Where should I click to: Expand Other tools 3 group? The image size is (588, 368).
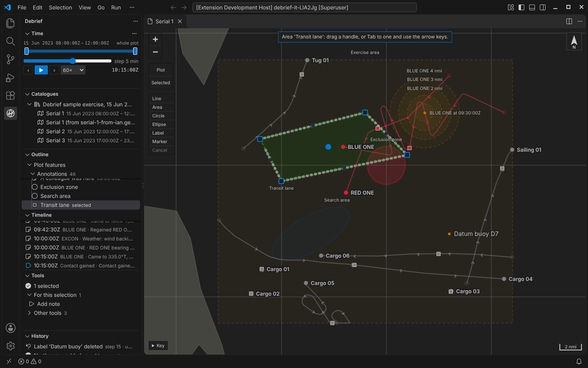point(29,313)
